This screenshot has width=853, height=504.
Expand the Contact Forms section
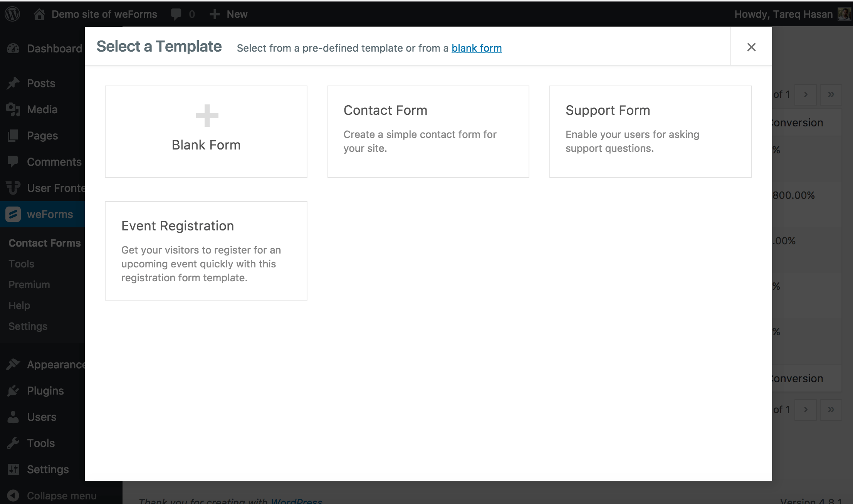point(44,242)
